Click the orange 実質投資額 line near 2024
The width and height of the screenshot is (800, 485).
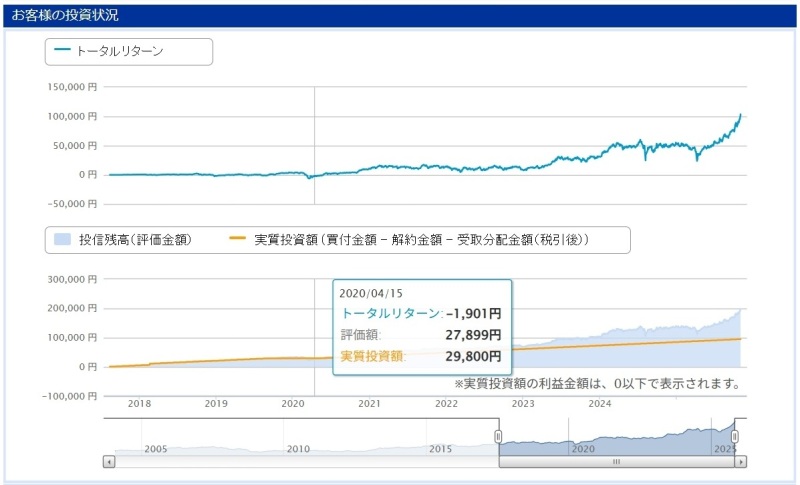tap(600, 346)
